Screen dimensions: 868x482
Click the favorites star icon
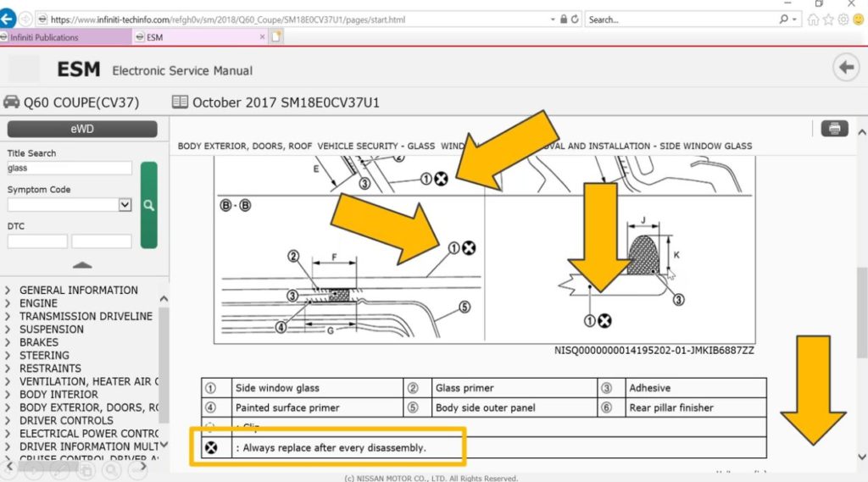[x=828, y=20]
